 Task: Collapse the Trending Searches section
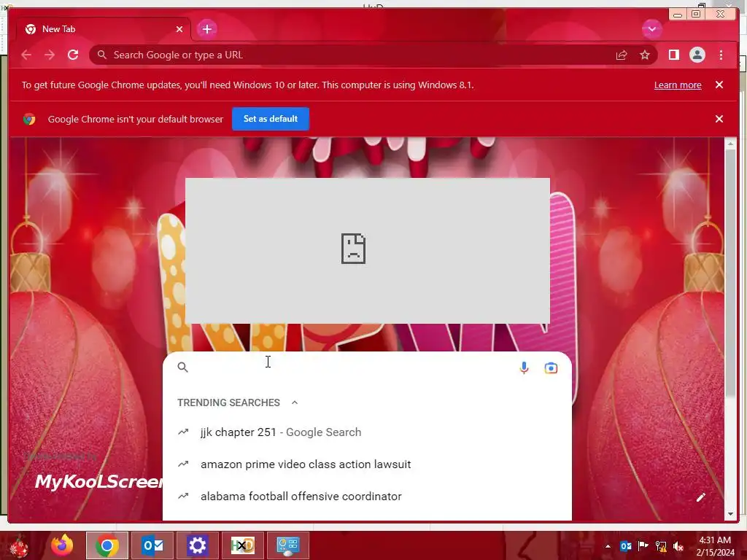pos(295,402)
